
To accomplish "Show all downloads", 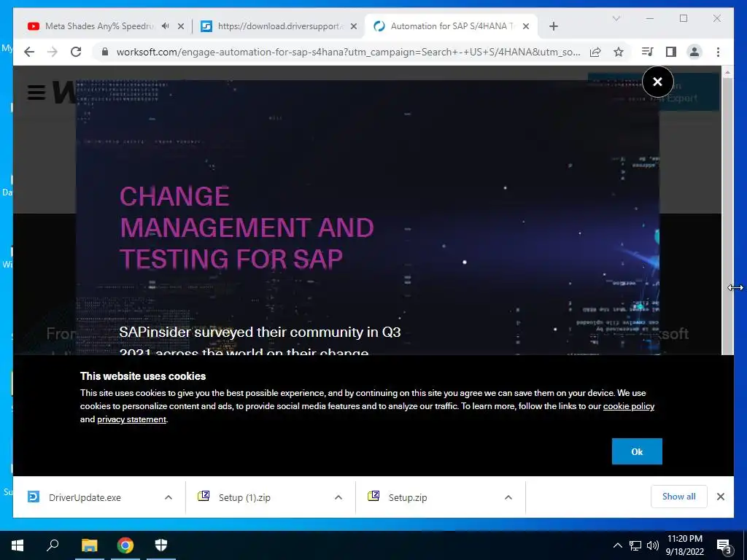I will pos(678,496).
